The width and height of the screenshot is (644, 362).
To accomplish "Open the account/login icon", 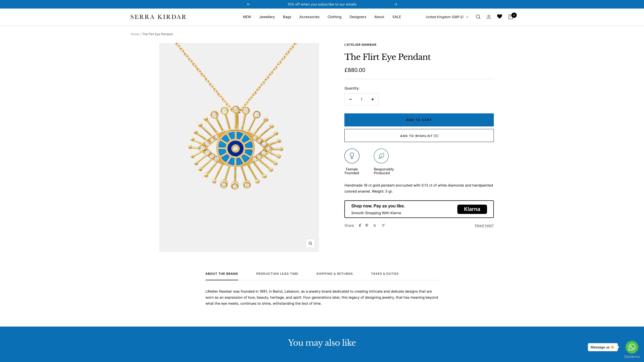I will pos(489,17).
